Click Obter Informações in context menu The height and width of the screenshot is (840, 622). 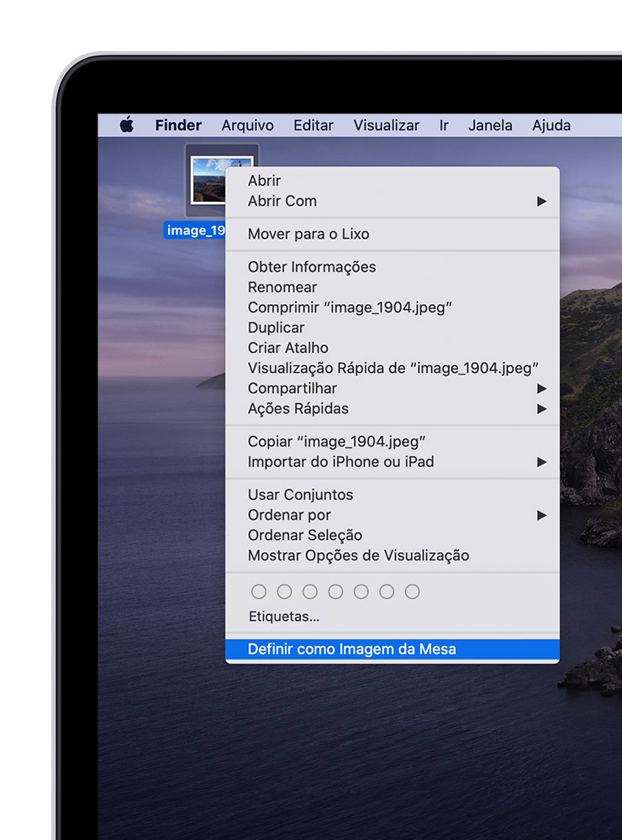click(312, 267)
